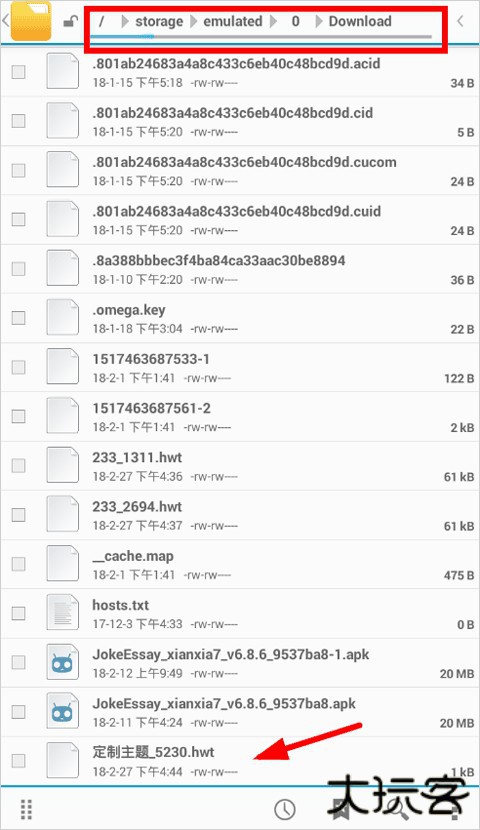Open the history clock icon
Viewport: 480px width, 830px height.
point(285,809)
